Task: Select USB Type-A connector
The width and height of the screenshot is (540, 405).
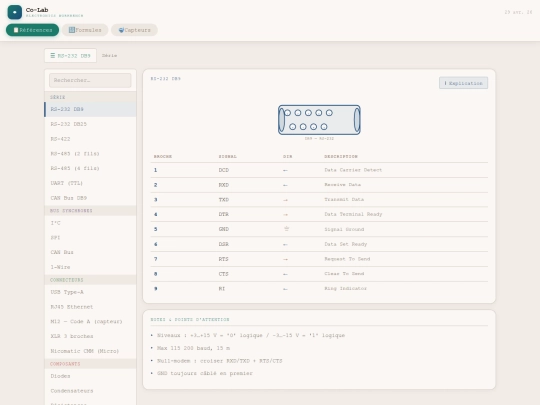Action: [90, 292]
